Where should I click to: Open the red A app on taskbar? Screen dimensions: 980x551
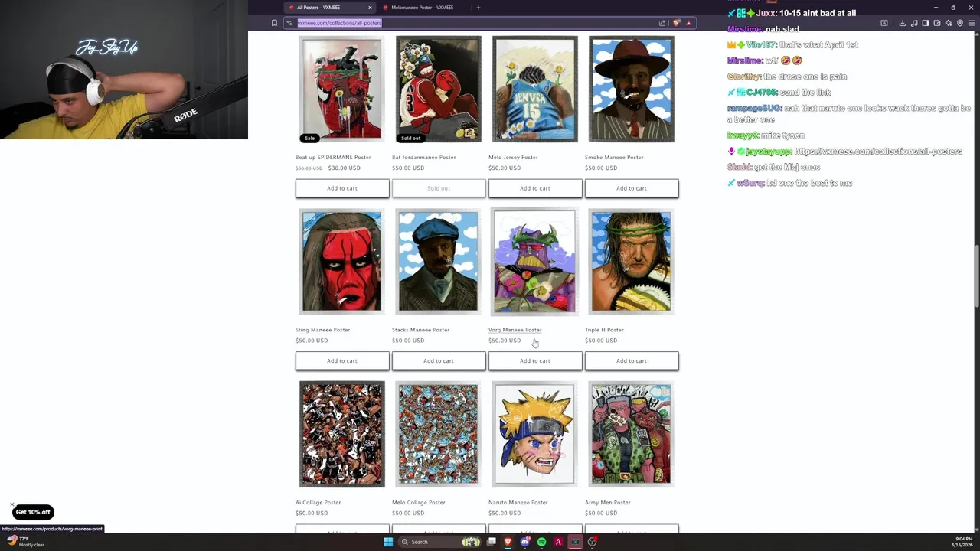click(x=558, y=542)
